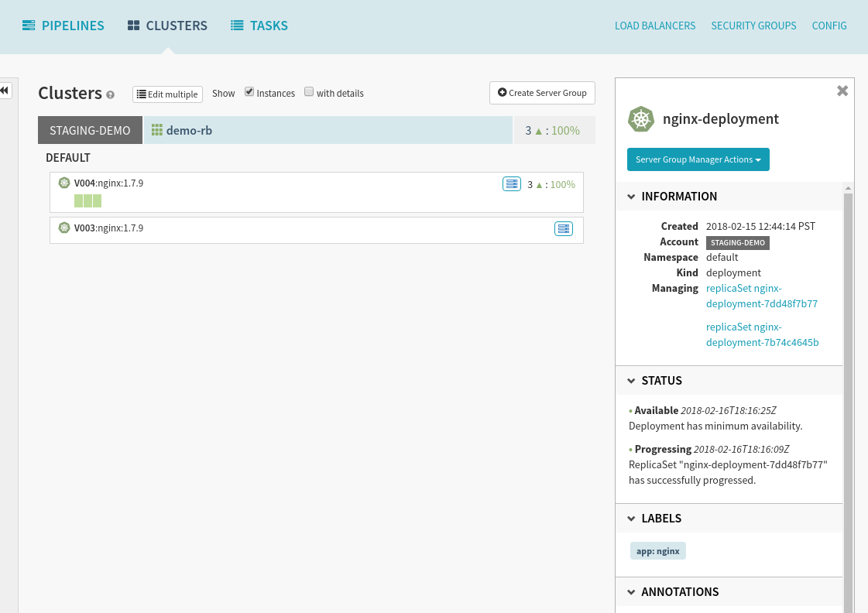Click first green instance block in V004
868x613 pixels.
[78, 201]
